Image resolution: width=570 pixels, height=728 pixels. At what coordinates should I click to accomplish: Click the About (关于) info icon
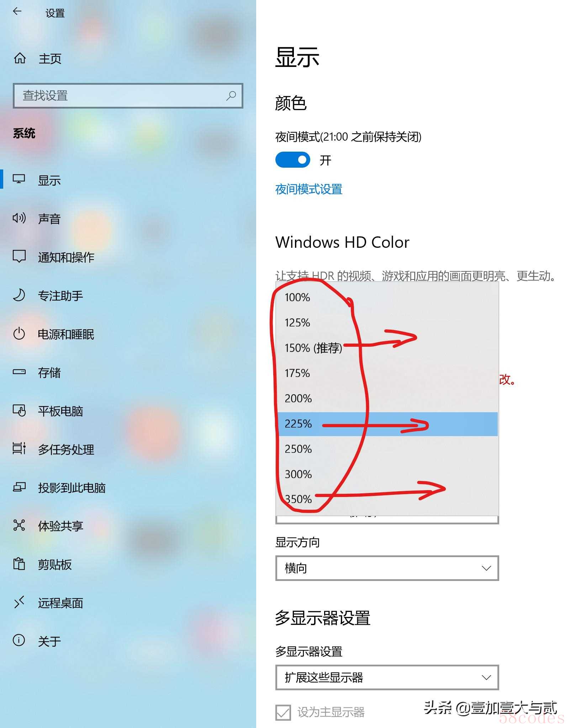[19, 640]
